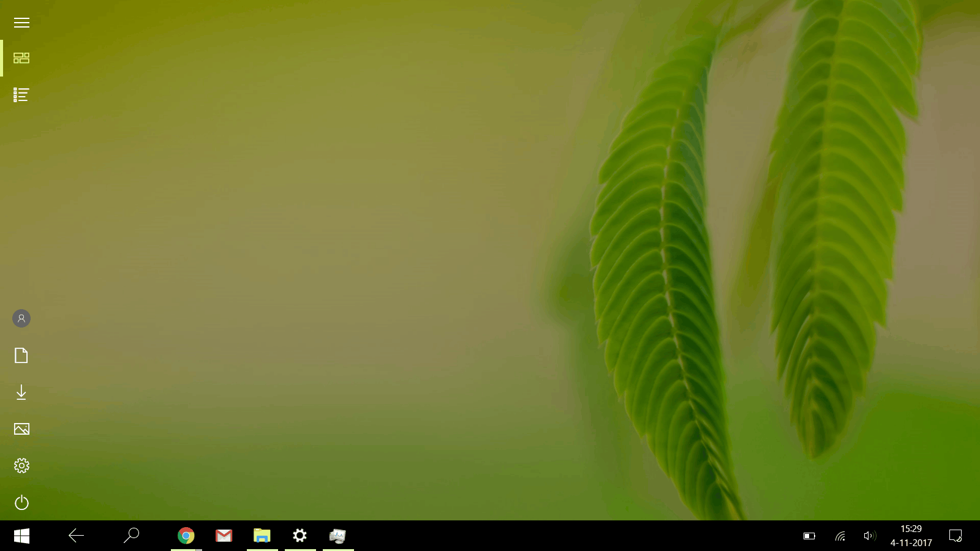Open the Action Center notifications icon
Viewport: 980px width, 551px height.
pos(956,536)
